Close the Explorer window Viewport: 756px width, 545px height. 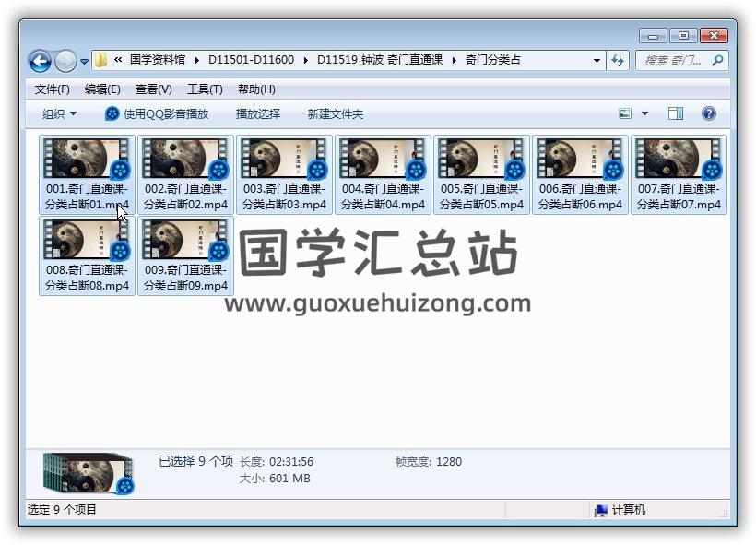click(x=714, y=36)
